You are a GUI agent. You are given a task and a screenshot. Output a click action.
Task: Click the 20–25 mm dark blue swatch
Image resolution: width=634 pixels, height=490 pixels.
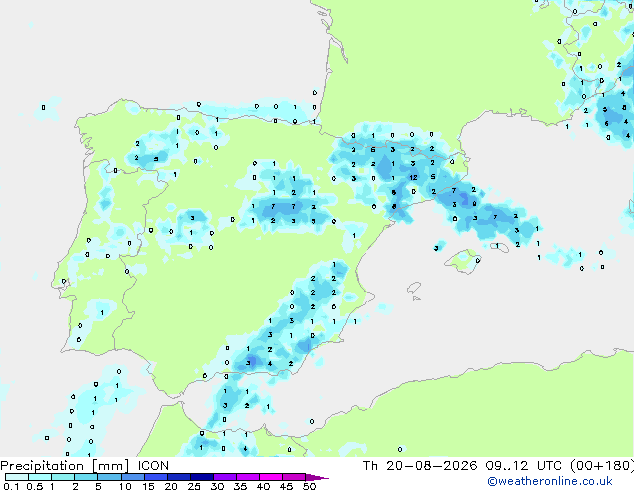coord(178,477)
